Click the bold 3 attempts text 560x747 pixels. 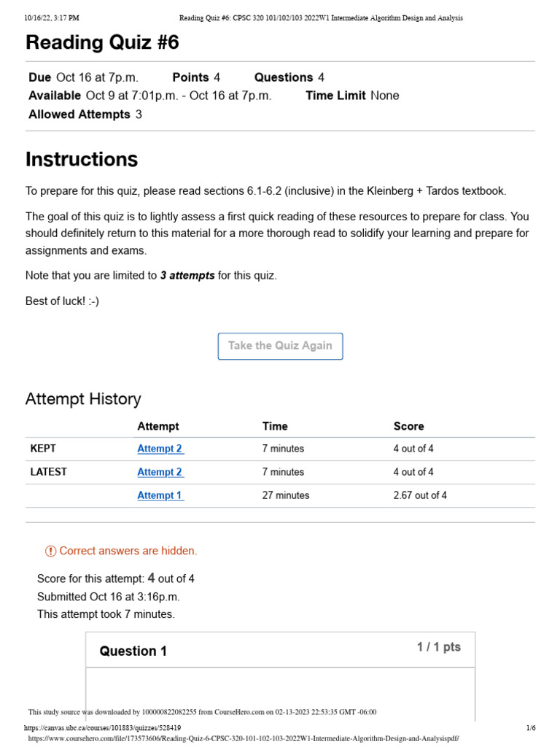(187, 276)
